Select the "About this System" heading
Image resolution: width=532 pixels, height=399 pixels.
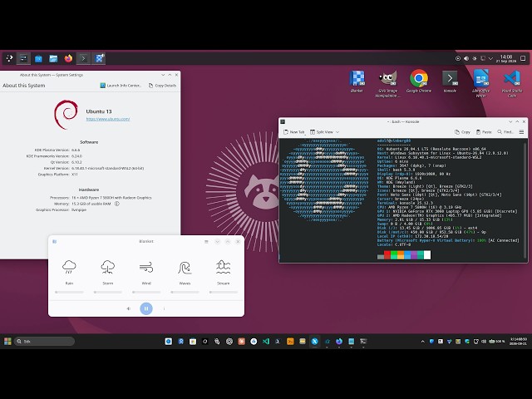pyautogui.click(x=24, y=86)
